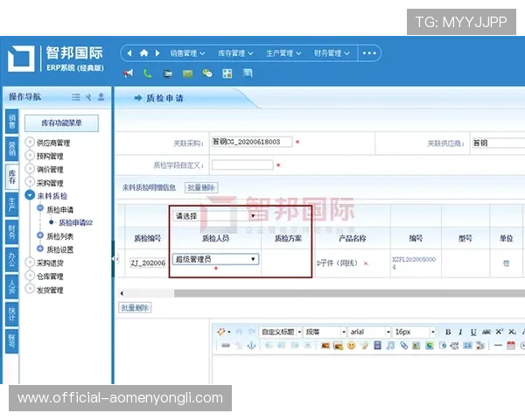Click list view icon in 操作导航 header
Image resolution: width=525 pixels, height=420 pixels.
click(x=76, y=97)
